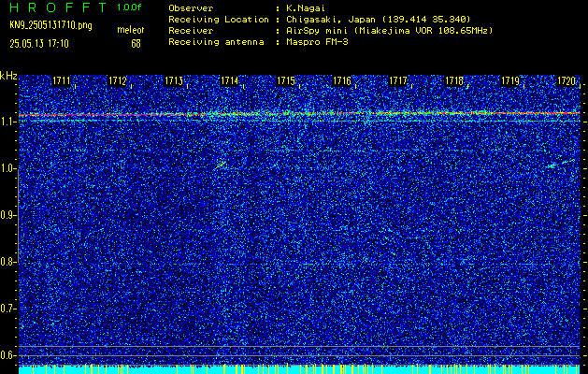Select the AirSpy mini receiver value

pos(389,31)
